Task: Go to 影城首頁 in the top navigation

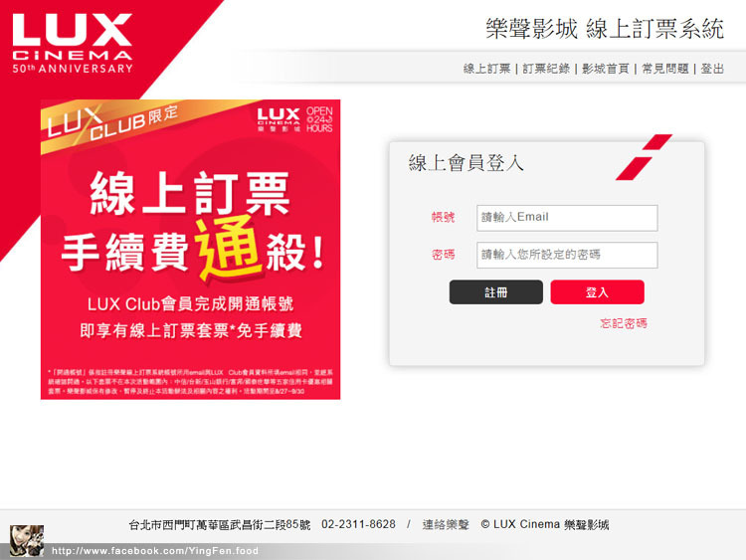Action: (x=606, y=69)
